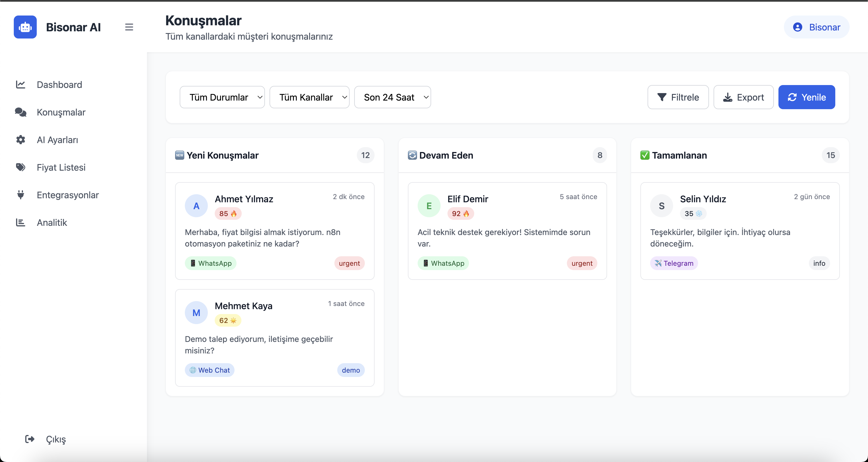This screenshot has height=462, width=868.
Task: Click the Analitik bar chart icon
Action: click(x=21, y=223)
